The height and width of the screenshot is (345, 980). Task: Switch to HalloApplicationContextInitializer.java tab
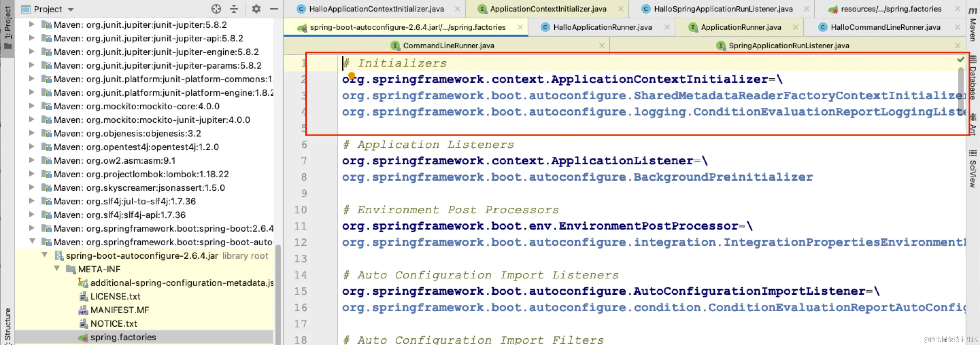pos(376,9)
